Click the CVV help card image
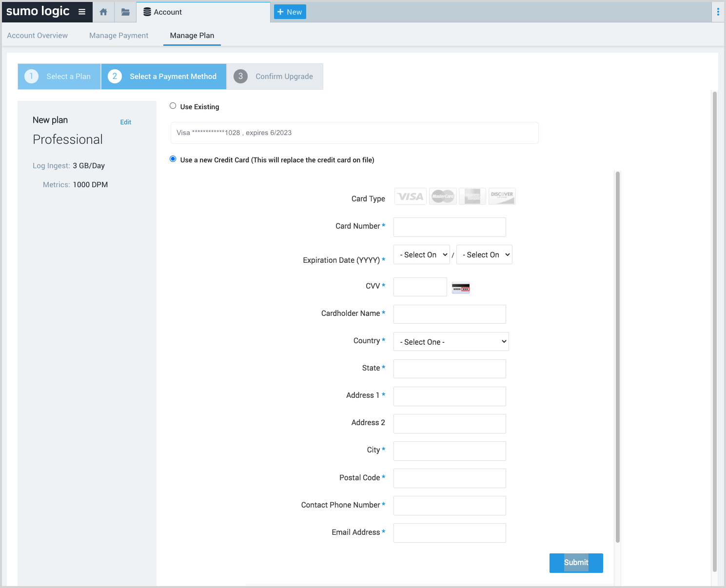726x588 pixels. (461, 288)
